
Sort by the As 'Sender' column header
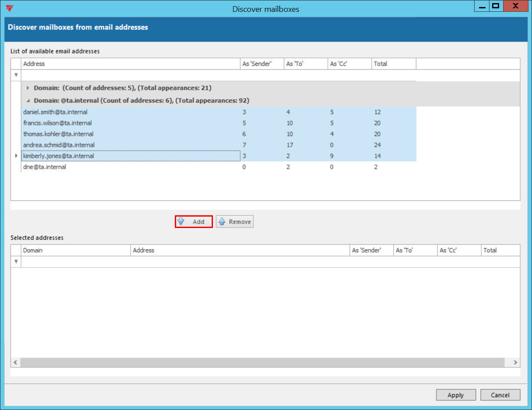click(x=262, y=64)
